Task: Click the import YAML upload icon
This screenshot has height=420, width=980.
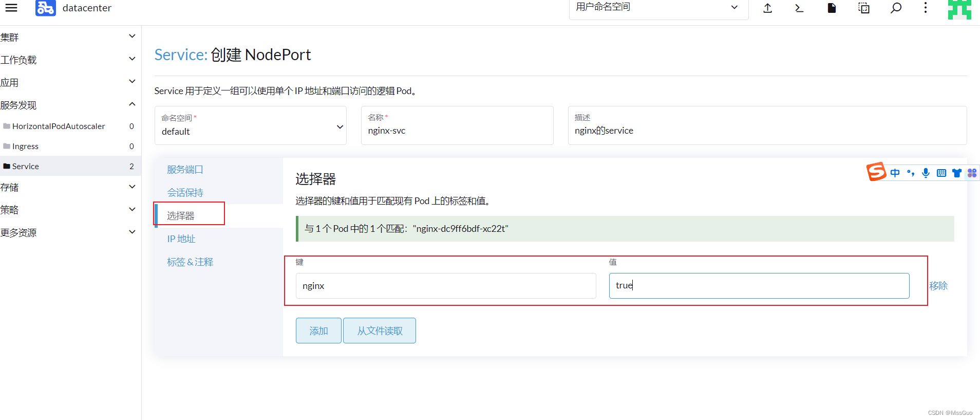Action: pyautogui.click(x=767, y=8)
